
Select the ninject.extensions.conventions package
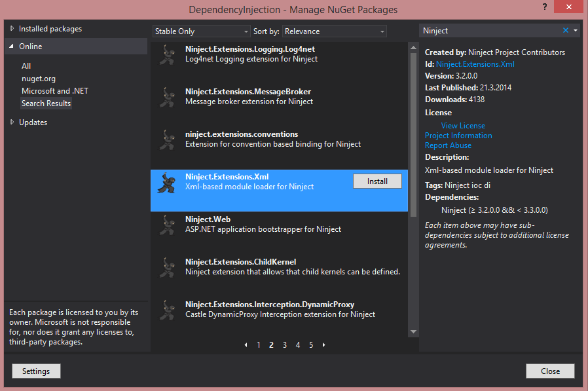click(x=279, y=148)
